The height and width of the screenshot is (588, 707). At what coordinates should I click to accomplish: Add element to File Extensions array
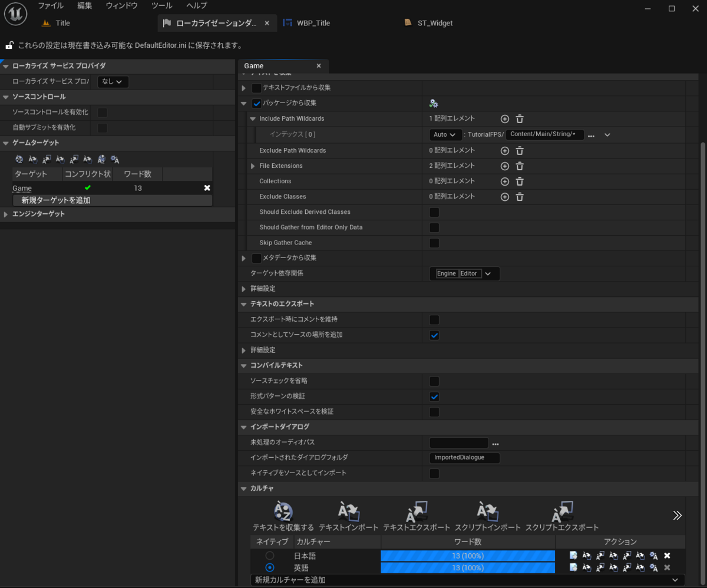tap(505, 166)
